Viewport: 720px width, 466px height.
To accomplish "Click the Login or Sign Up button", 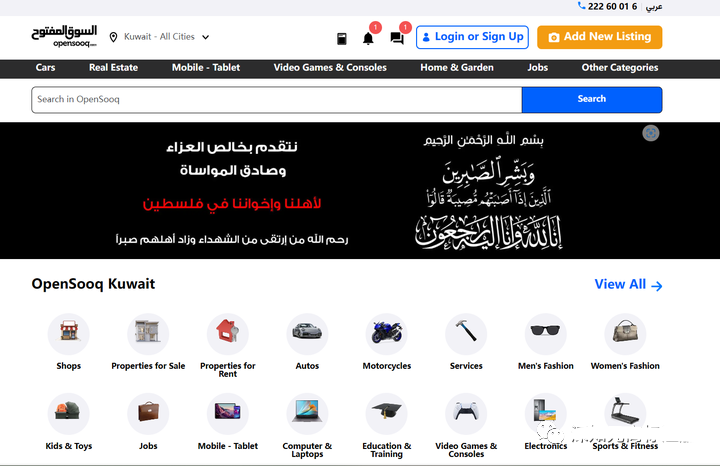I will coord(472,37).
